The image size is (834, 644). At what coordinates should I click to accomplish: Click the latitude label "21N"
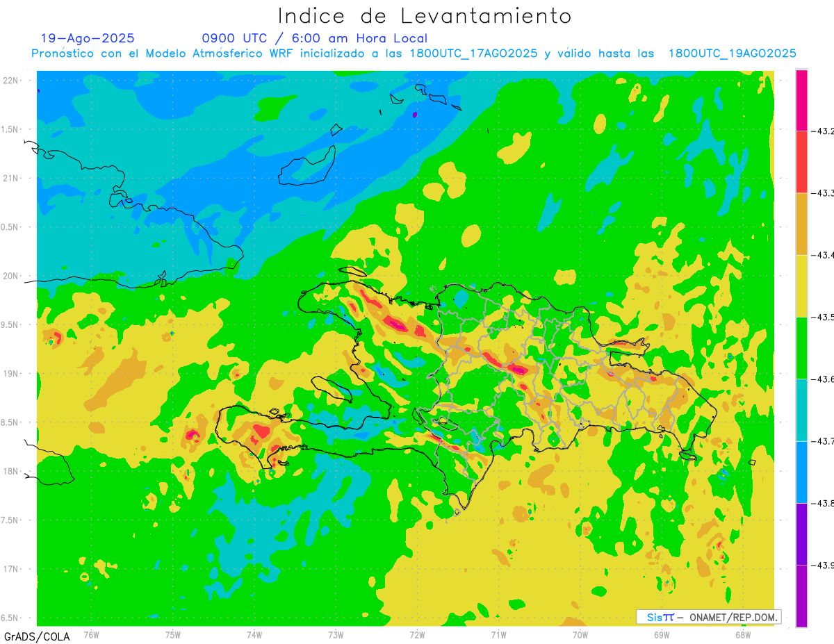click(12, 179)
